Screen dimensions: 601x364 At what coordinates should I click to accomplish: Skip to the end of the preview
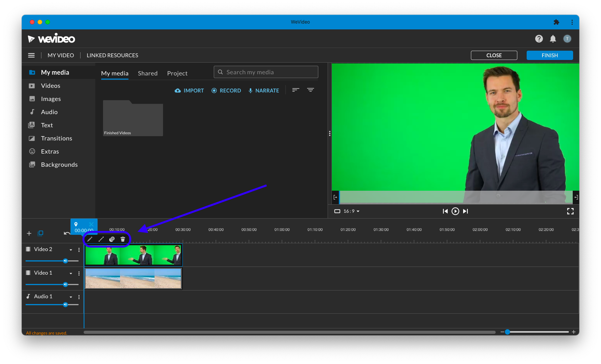(x=465, y=211)
